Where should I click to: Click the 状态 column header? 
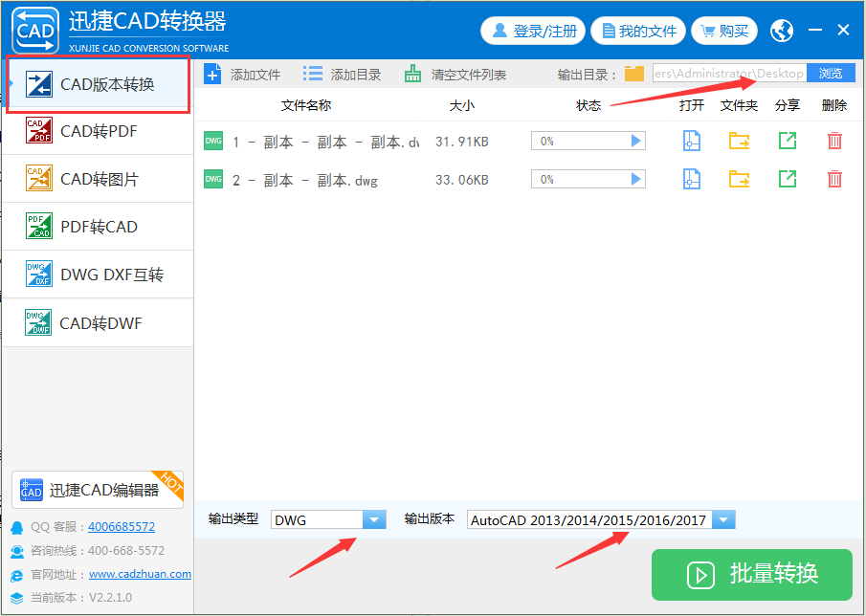pyautogui.click(x=588, y=105)
